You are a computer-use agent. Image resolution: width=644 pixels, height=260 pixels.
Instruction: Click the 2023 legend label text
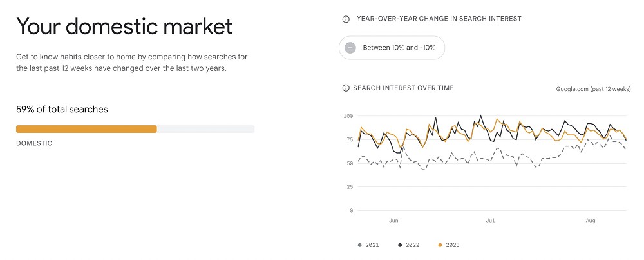(453, 245)
